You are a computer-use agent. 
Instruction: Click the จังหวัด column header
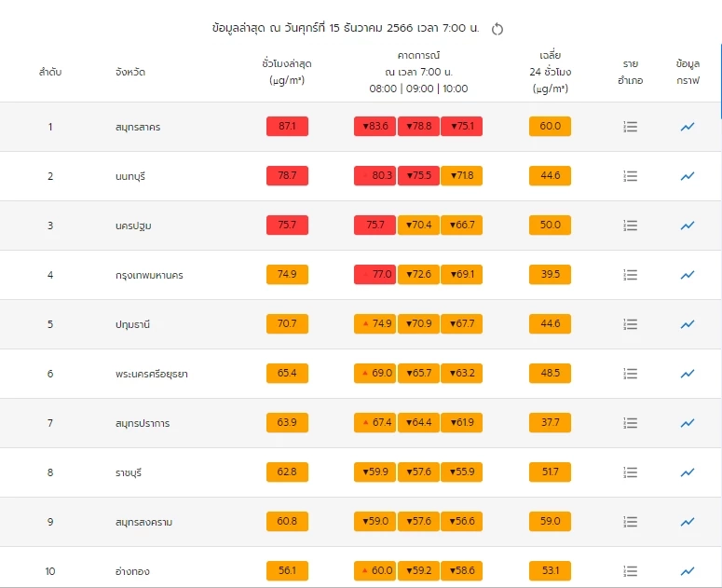(130, 72)
